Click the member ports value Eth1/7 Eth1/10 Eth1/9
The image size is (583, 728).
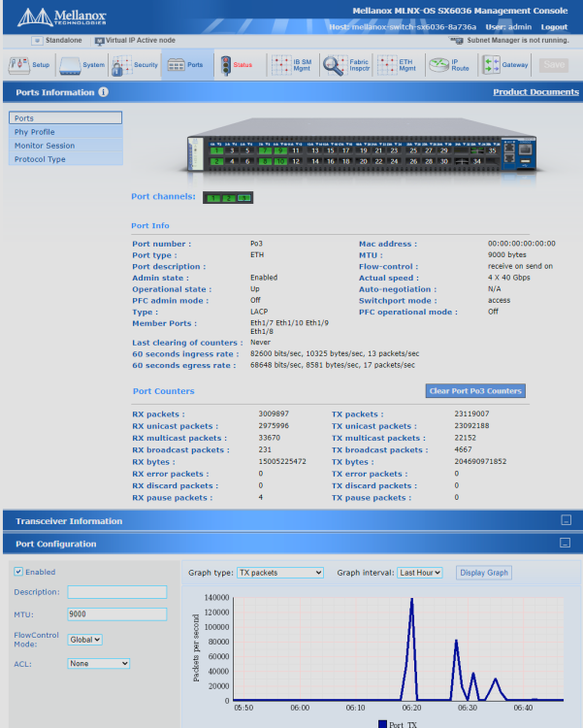[289, 322]
